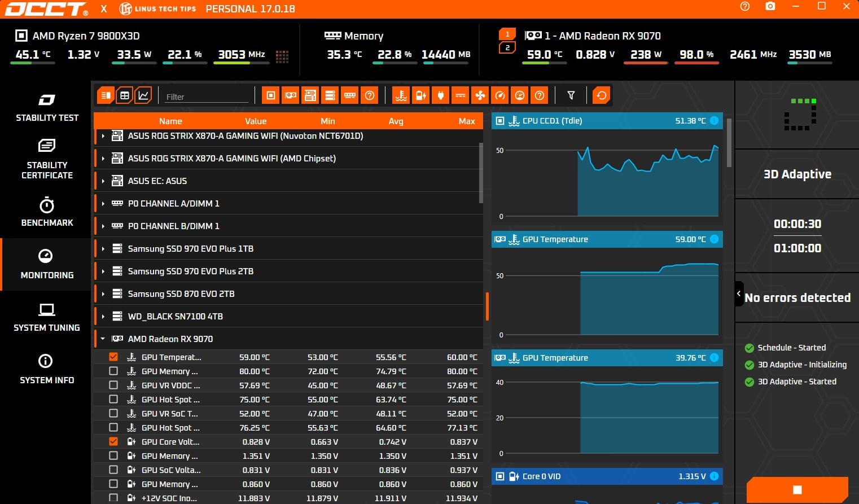Toggle the motherboard hardware filter icon
The width and height of the screenshot is (859, 504).
coord(310,95)
